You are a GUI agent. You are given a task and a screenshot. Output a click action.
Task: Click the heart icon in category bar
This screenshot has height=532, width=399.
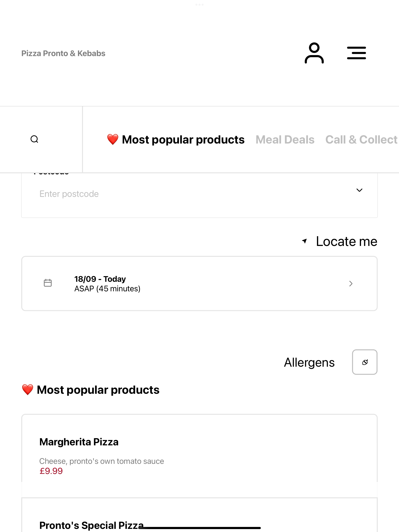(113, 139)
